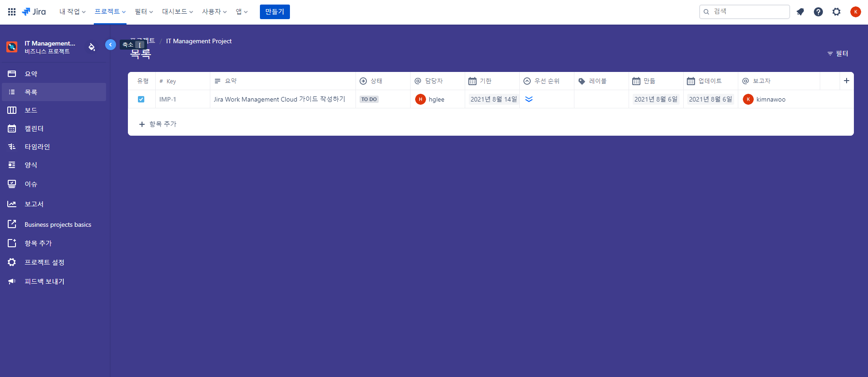868x377 pixels.
Task: Click due date 2021년 8월 14일
Action: click(x=494, y=99)
